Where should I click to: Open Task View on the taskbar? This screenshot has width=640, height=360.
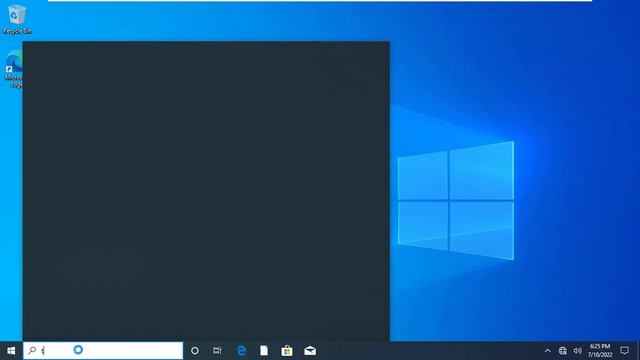pyautogui.click(x=217, y=351)
